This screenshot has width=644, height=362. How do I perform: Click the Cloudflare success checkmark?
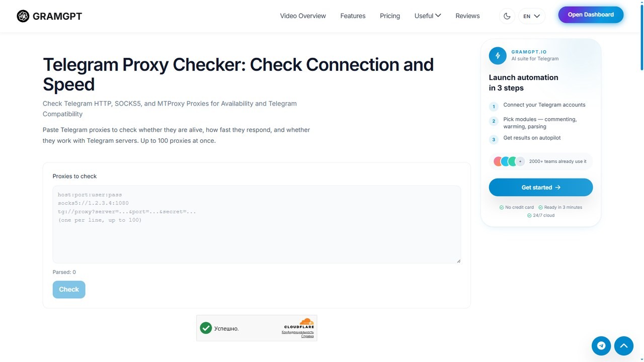pyautogui.click(x=206, y=328)
